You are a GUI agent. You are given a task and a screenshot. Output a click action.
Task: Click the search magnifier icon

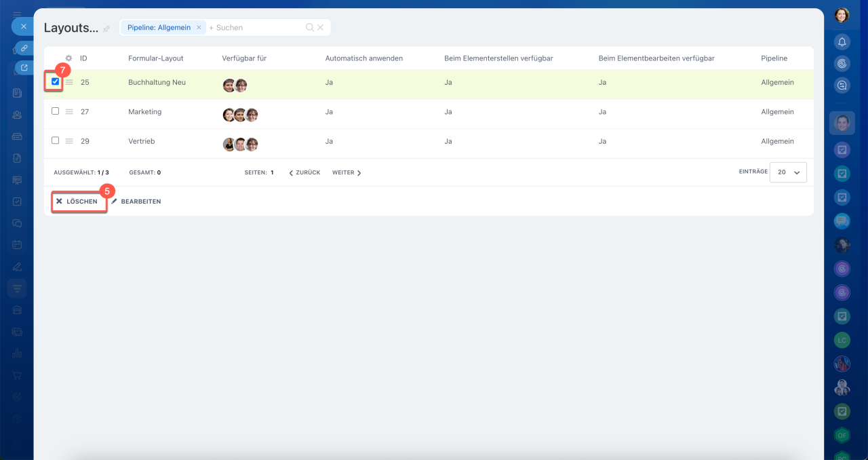310,28
